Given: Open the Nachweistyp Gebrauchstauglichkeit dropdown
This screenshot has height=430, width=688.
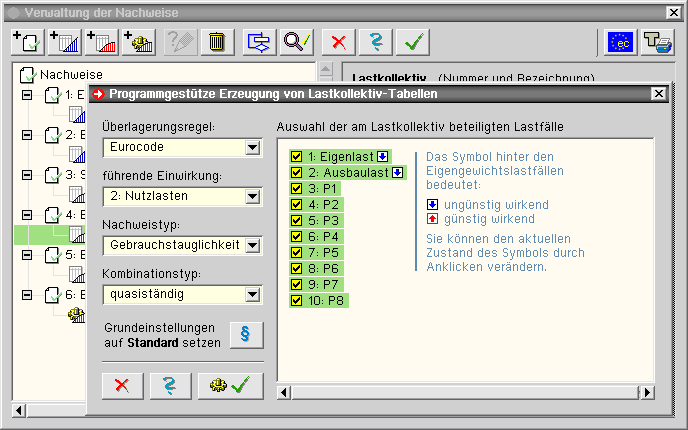Looking at the screenshot, I should click(x=252, y=245).
